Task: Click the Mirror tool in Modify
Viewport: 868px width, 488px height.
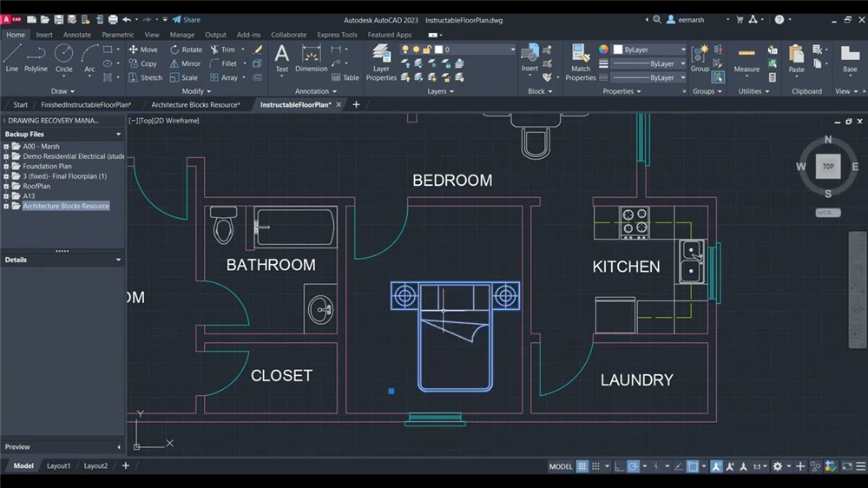Action: tap(186, 63)
